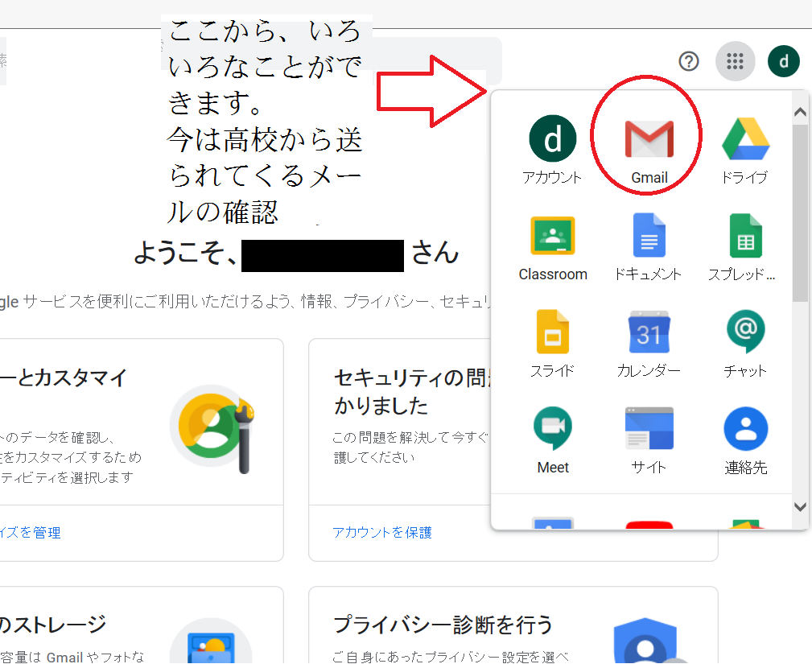
Task: Click the help question mark icon
Action: [689, 62]
